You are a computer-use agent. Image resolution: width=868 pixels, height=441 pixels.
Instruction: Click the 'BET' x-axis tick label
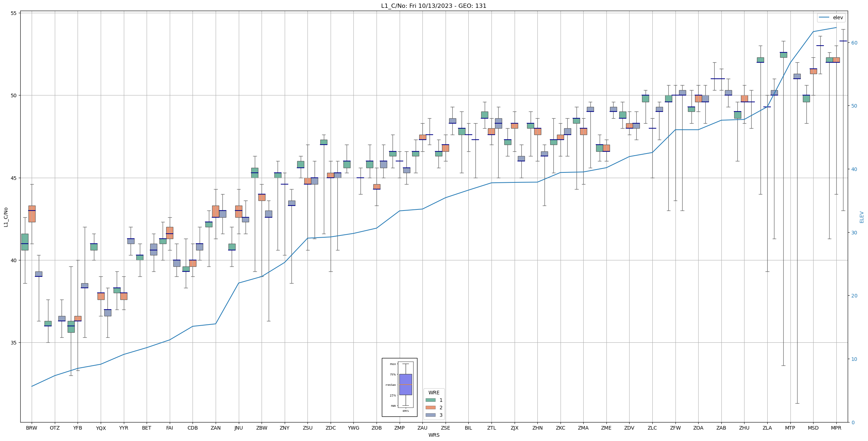(x=147, y=428)
